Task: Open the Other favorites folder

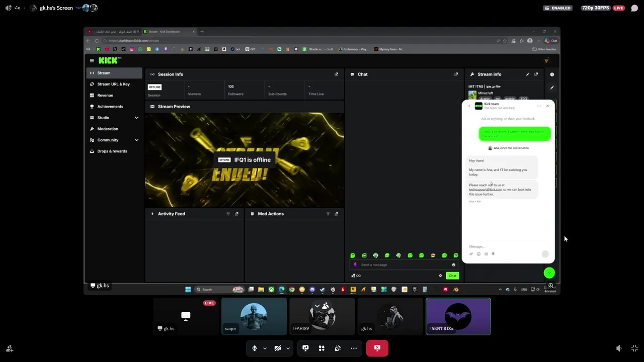Action: click(x=544, y=49)
